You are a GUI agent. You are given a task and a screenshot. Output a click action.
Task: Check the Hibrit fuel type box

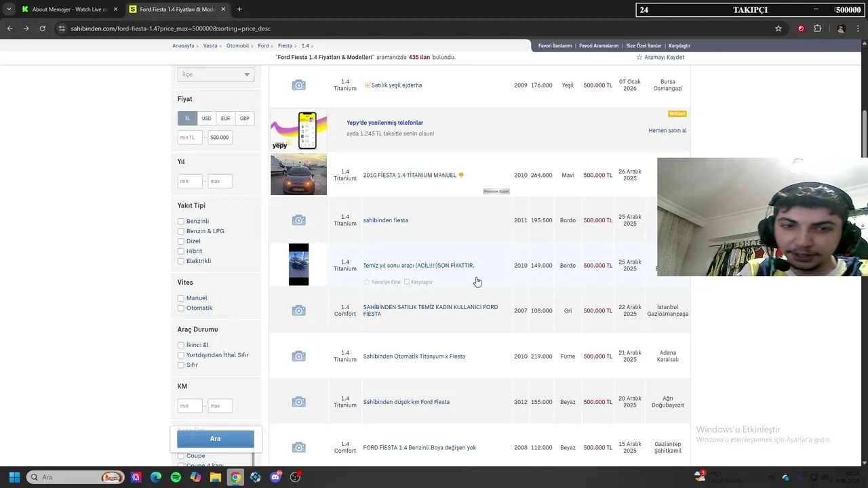(x=180, y=251)
